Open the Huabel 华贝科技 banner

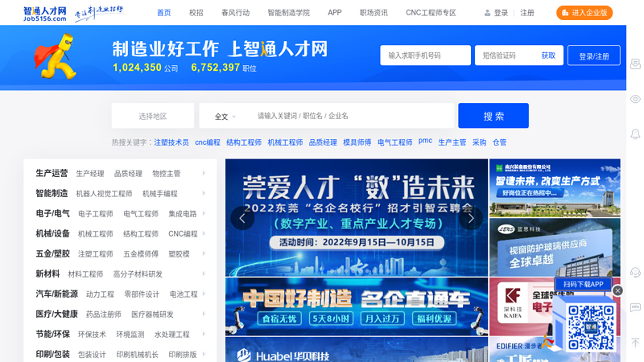click(357, 350)
